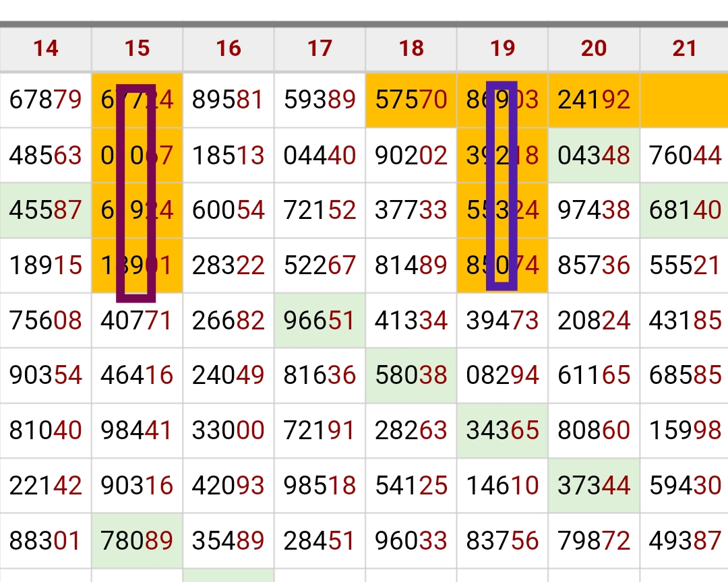The height and width of the screenshot is (582, 728).
Task: Click the number 18513
Action: coord(229,155)
